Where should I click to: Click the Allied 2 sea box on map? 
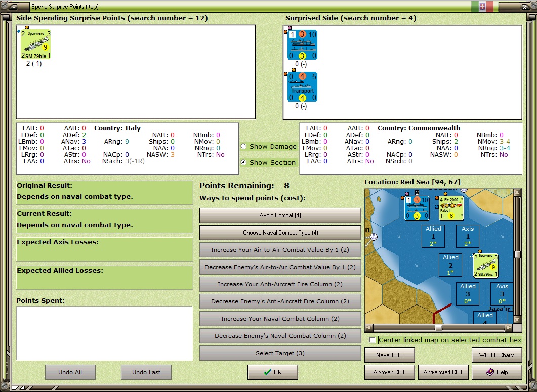(x=450, y=265)
